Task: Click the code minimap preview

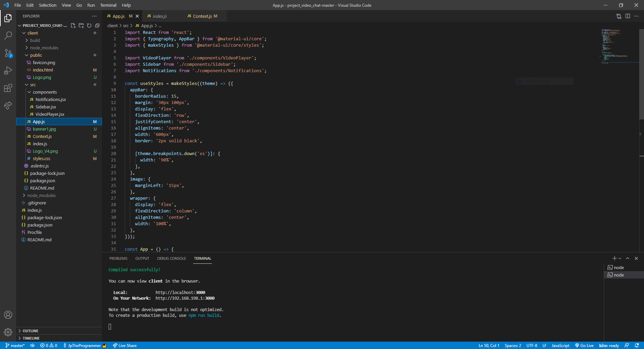Action: point(620,46)
